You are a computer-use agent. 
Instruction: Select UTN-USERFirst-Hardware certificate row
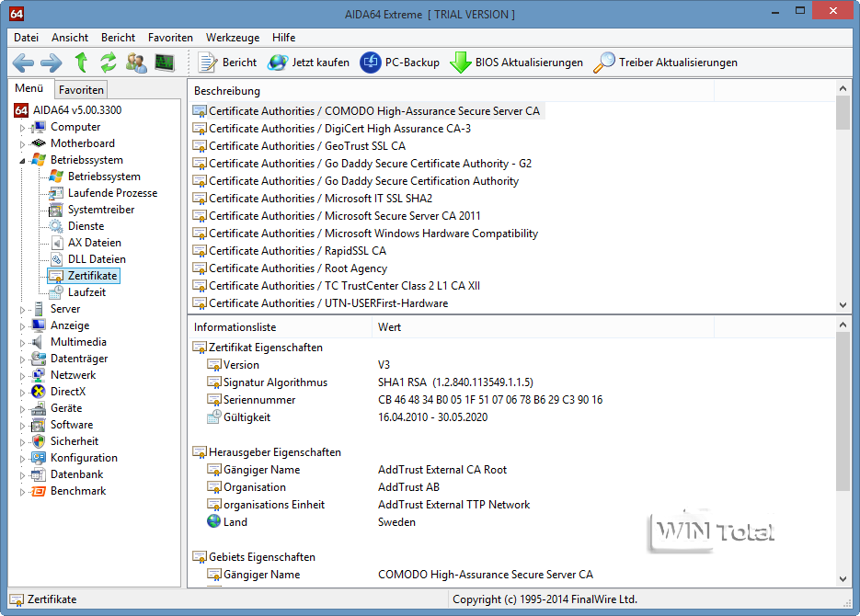320,303
